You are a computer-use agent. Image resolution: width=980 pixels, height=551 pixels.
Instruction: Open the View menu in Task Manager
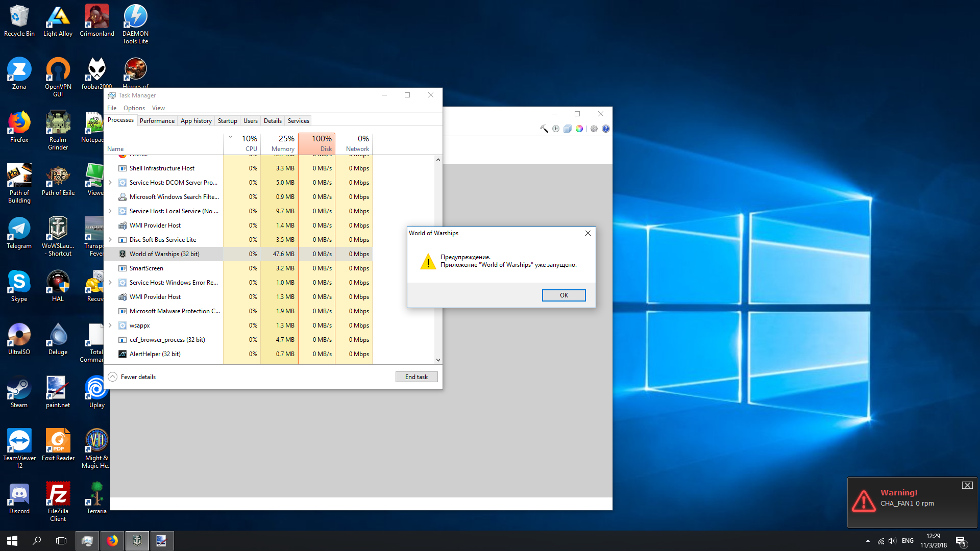pos(158,108)
